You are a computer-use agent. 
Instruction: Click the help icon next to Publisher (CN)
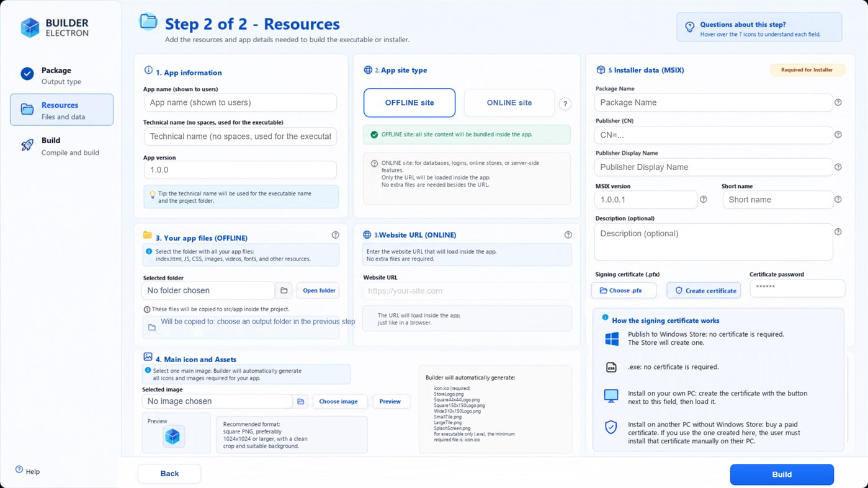point(838,135)
